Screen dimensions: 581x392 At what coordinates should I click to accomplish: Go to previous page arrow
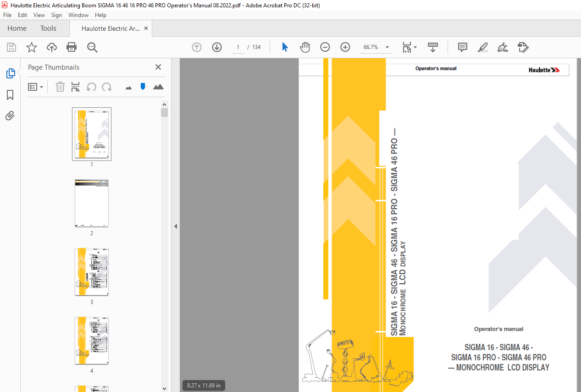pos(197,47)
